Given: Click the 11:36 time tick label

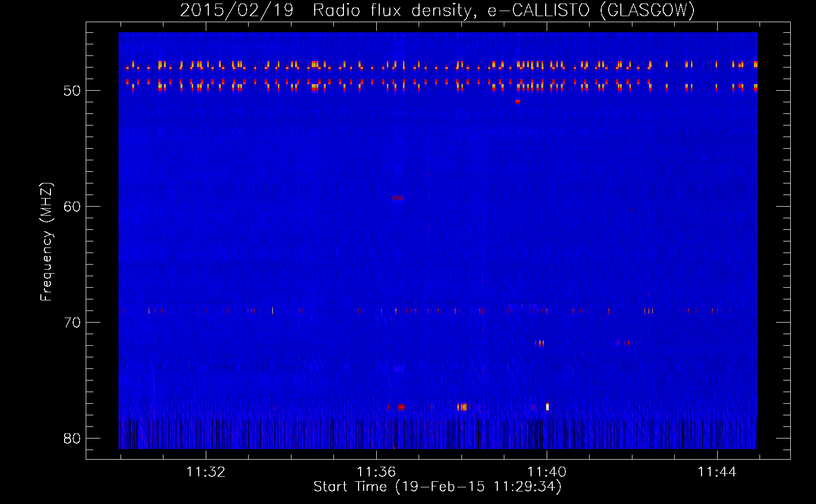Looking at the screenshot, I should pyautogui.click(x=376, y=472).
